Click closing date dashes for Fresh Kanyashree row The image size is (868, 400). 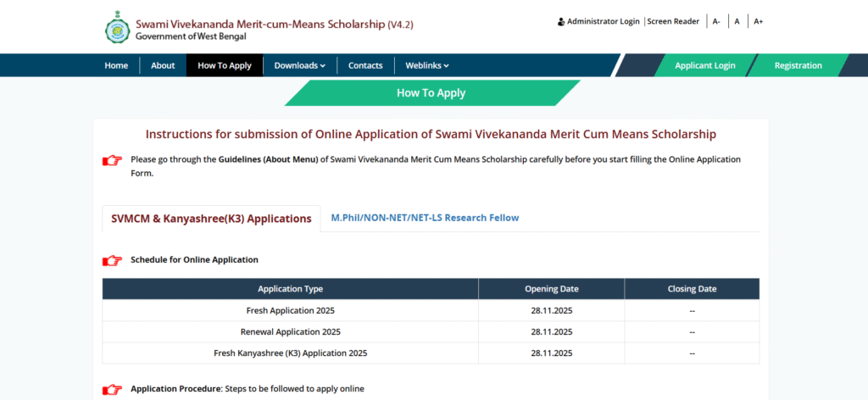pos(692,353)
